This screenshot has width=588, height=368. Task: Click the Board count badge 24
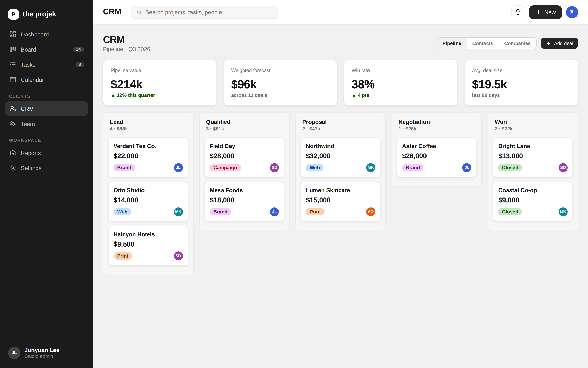78,49
